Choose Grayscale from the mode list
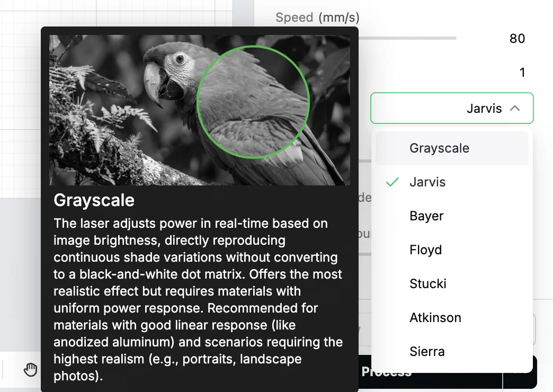Viewport: 553px width, 392px height. tap(452, 148)
